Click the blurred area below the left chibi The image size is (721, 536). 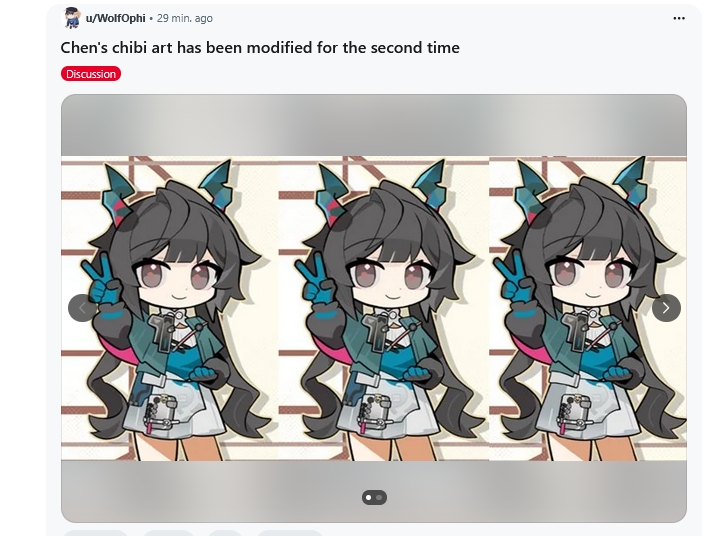pos(170,491)
